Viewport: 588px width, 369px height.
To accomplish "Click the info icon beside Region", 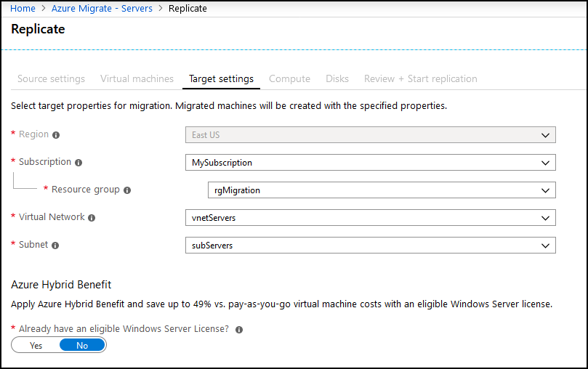I will (56, 135).
